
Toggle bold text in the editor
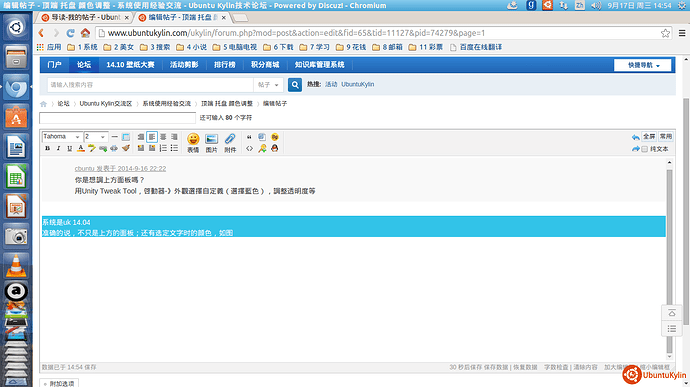click(48, 148)
